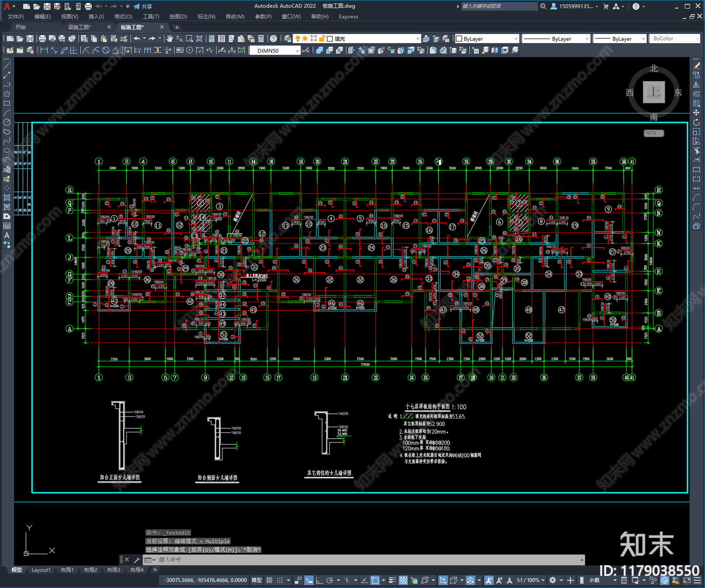Click the search magnifier icon in title bar

click(543, 6)
